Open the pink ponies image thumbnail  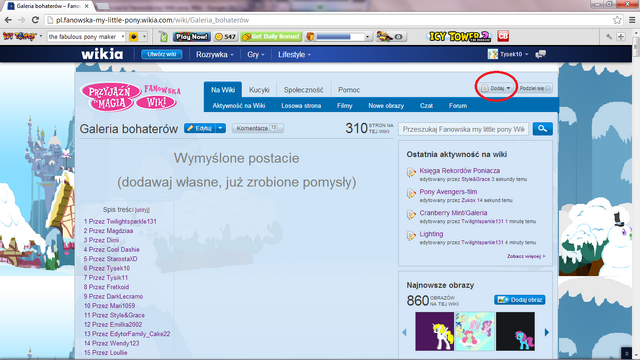pos(475,331)
